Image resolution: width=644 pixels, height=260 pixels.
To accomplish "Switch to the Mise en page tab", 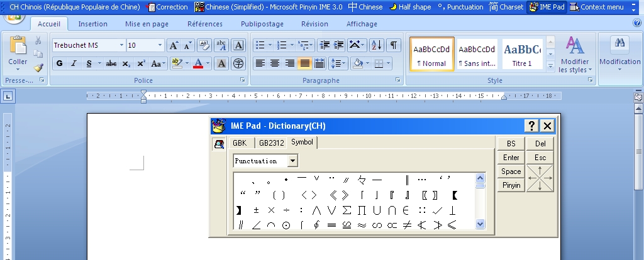I will click(x=147, y=24).
